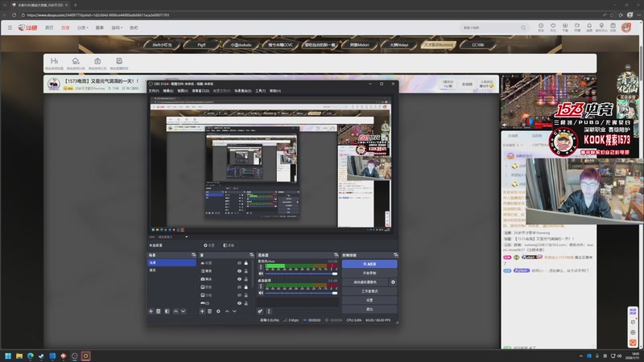
Task: Open the followed streamers heart icon
Action: pos(553,27)
